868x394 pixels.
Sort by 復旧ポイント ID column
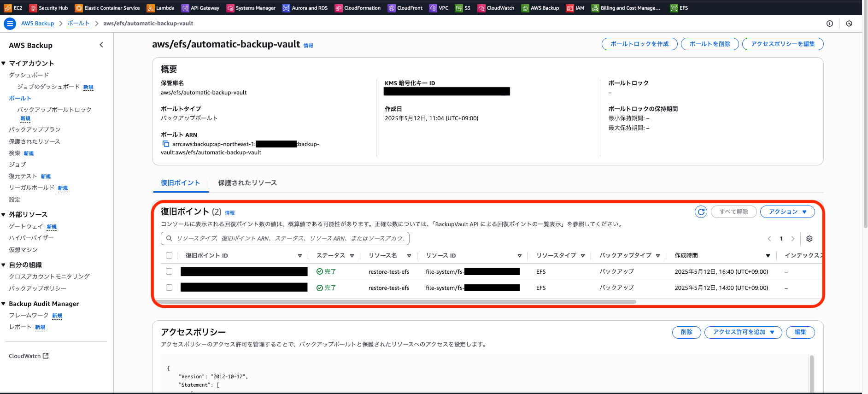pyautogui.click(x=300, y=256)
